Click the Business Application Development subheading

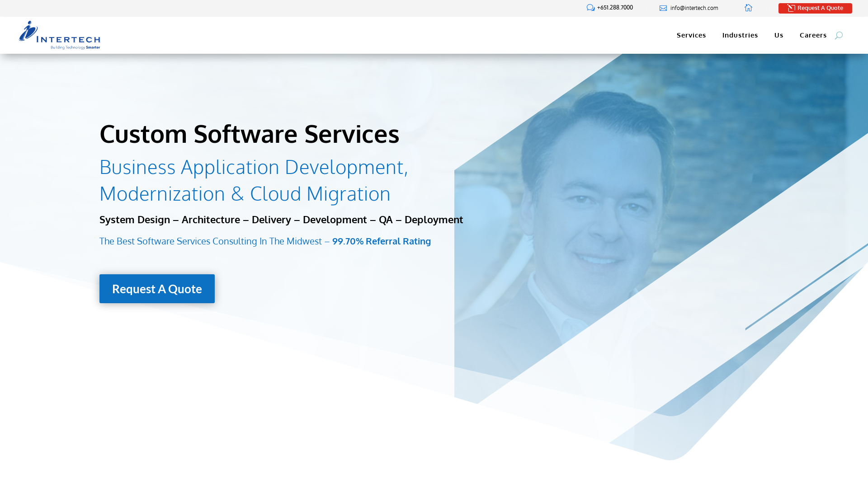pos(254,180)
